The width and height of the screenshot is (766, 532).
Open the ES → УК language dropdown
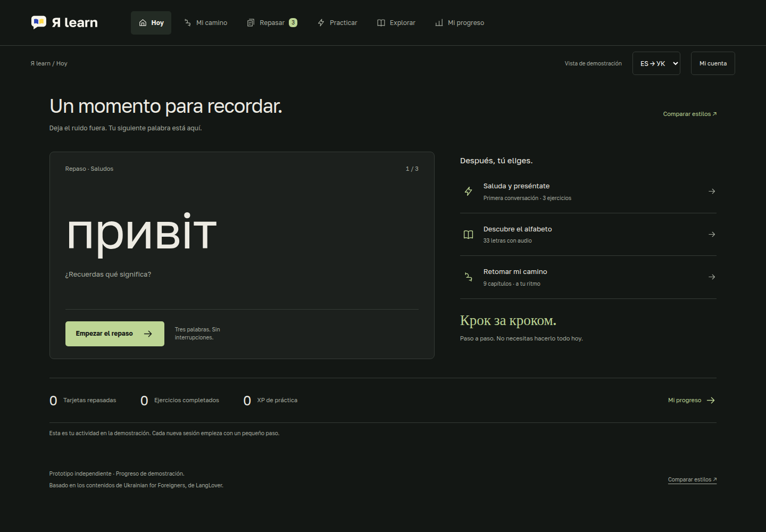656,63
